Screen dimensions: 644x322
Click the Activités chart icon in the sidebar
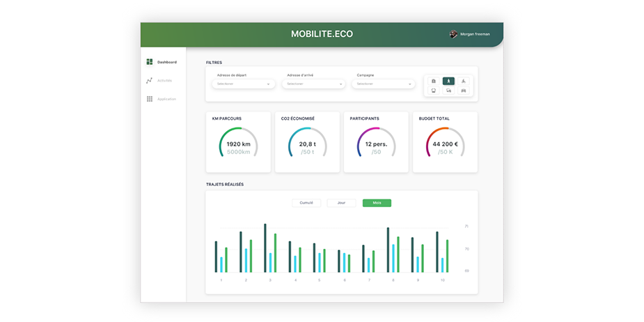pyautogui.click(x=150, y=80)
